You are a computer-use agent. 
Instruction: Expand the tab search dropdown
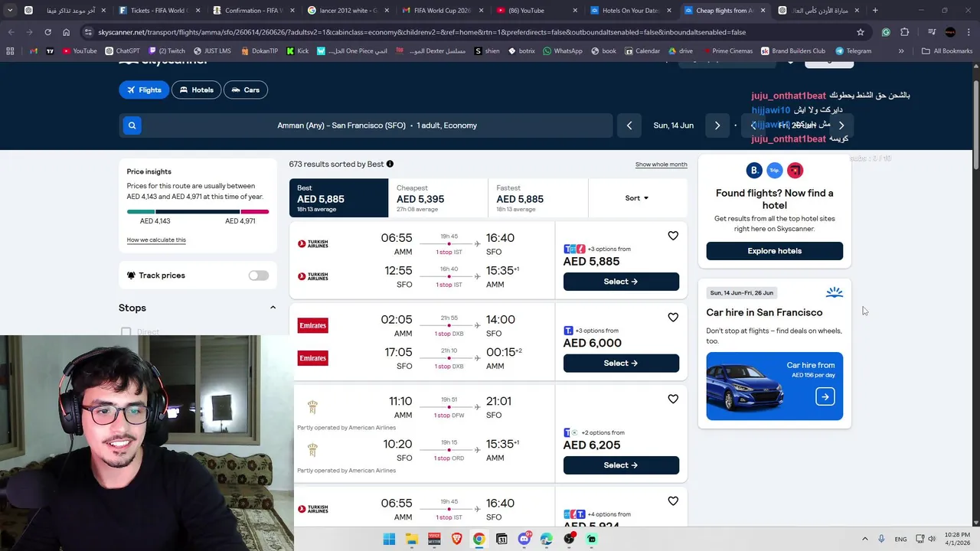pos(10,11)
